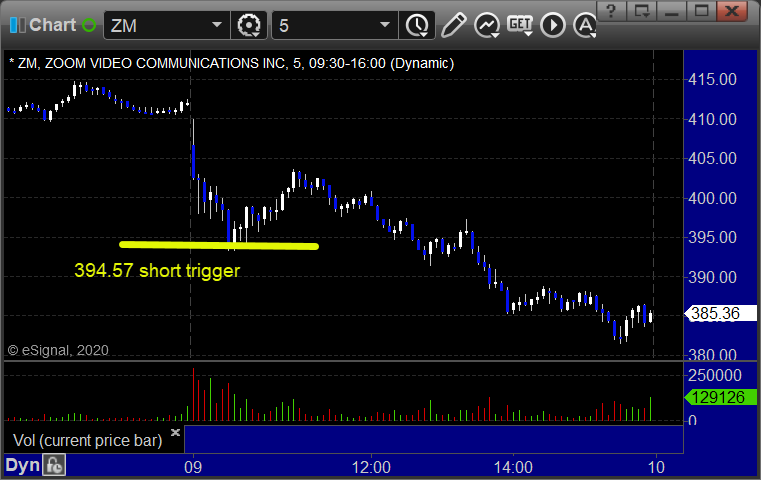Click the GET toolbar icon
This screenshot has height=480, width=761.
[520, 25]
